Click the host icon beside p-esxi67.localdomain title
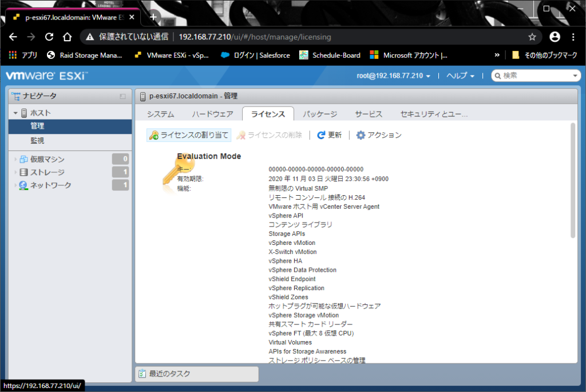The image size is (586, 392). [142, 96]
